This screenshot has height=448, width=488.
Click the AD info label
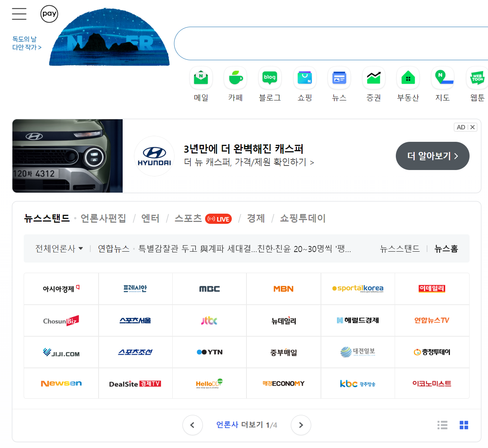point(461,127)
